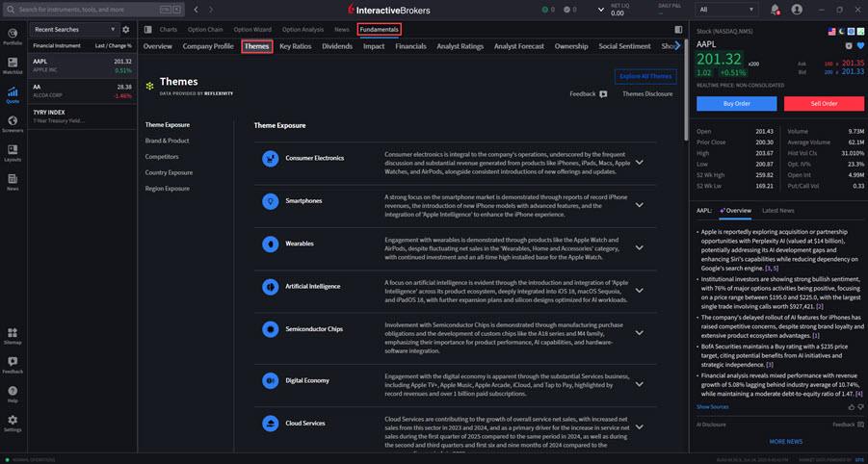The height and width of the screenshot is (464, 868).
Task: Toggle AAPL favorite heart icon
Action: point(860,45)
